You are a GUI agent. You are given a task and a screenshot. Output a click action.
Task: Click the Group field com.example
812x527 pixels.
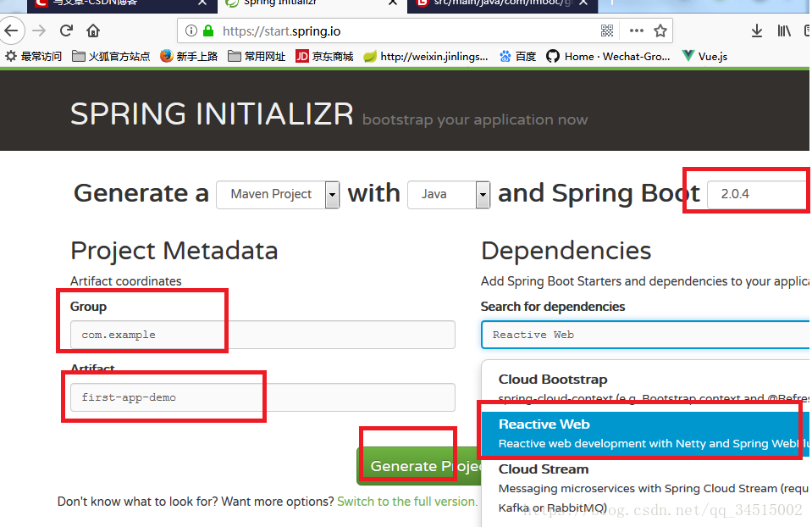pos(262,335)
